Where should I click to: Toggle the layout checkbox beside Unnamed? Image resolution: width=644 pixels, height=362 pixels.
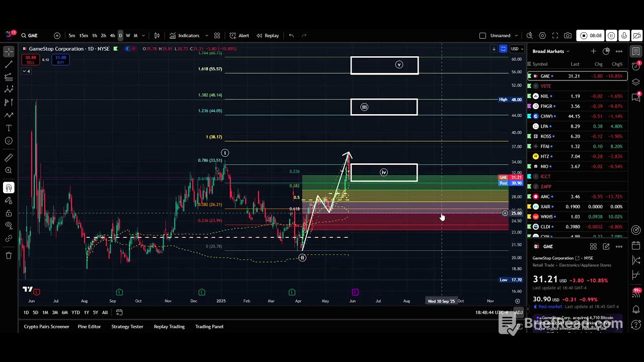(x=482, y=36)
